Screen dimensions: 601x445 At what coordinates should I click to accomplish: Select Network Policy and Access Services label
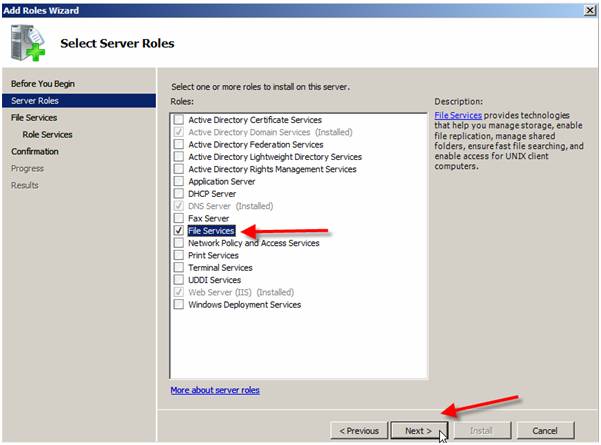253,243
